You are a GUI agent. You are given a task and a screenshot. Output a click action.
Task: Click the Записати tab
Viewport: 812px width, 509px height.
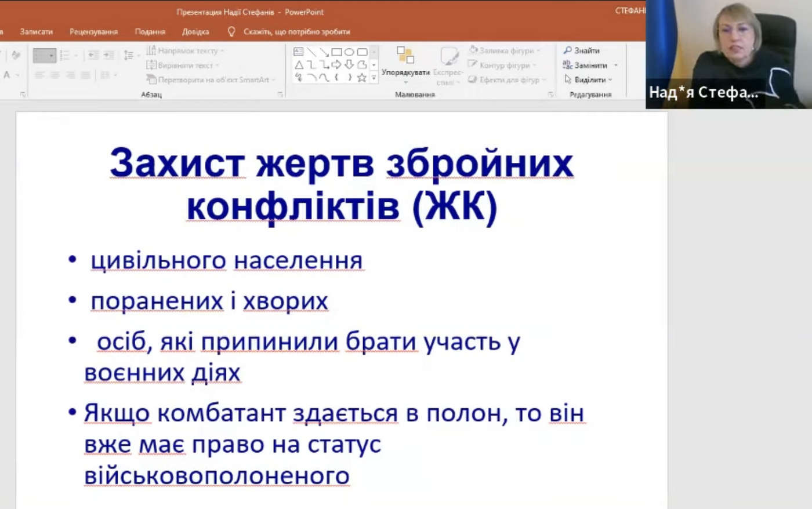pyautogui.click(x=36, y=32)
